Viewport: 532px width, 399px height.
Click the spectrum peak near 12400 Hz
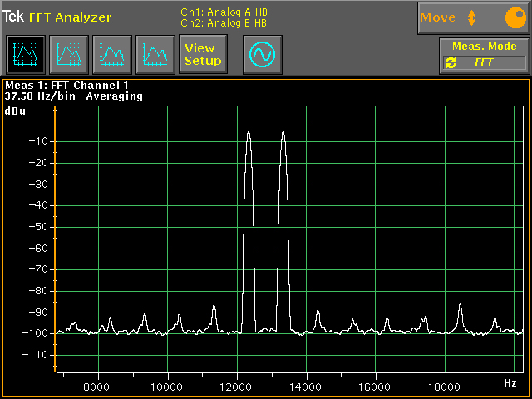[249, 133]
